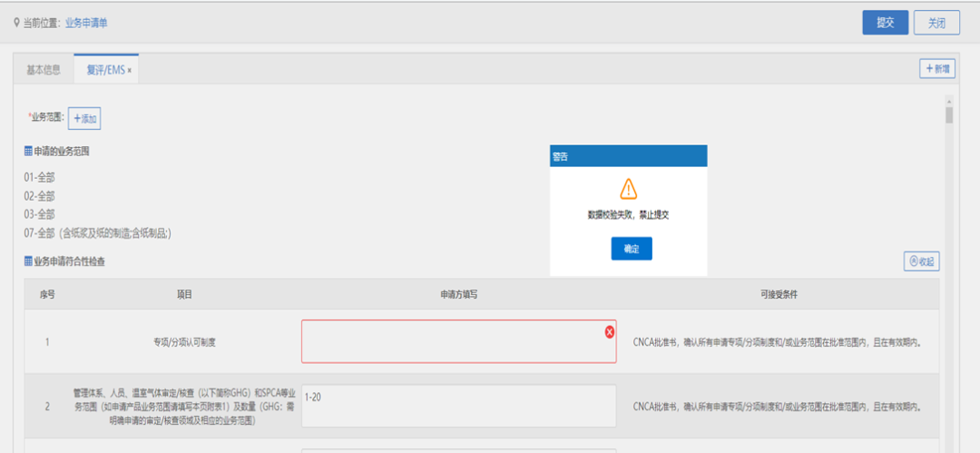The height and width of the screenshot is (453, 980).
Task: Open the 业务申请单 breadcrumb link
Action: [86, 24]
